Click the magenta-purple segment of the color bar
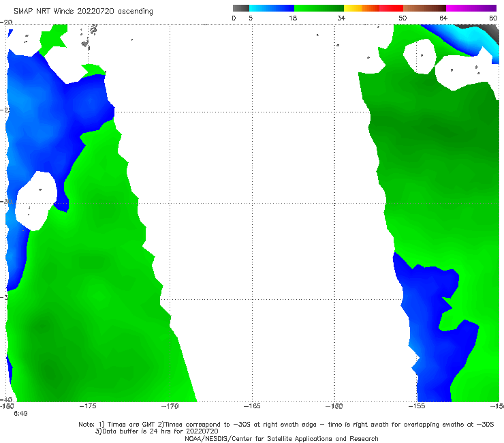Image resolution: width=504 pixels, height=443 pixels. [471, 8]
